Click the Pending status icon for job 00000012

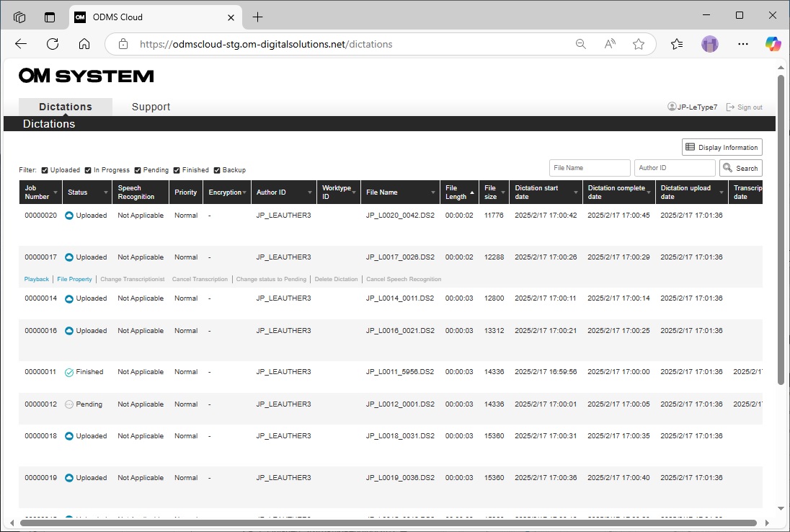coord(69,404)
